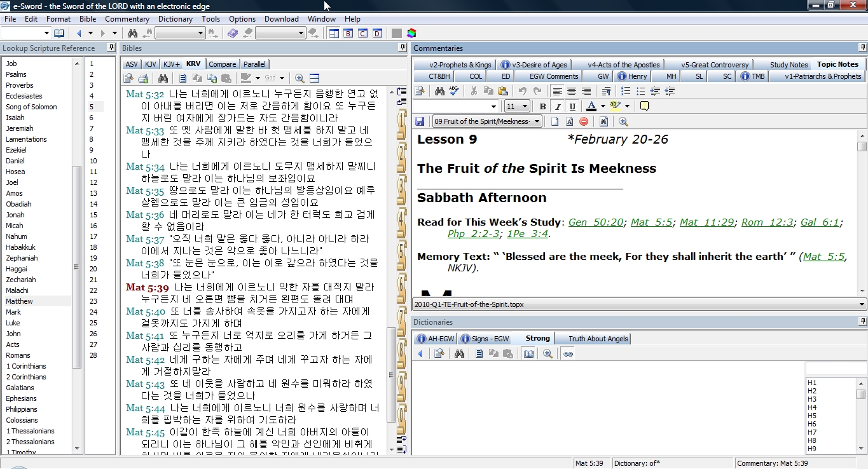Open the Dictionary menu
This screenshot has height=469, width=868.
click(176, 18)
